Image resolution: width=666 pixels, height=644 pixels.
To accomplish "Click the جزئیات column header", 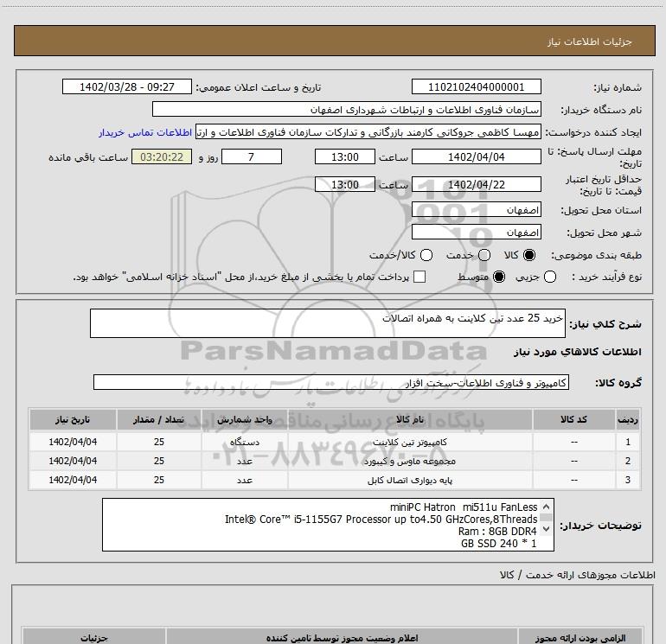I will (94, 638).
